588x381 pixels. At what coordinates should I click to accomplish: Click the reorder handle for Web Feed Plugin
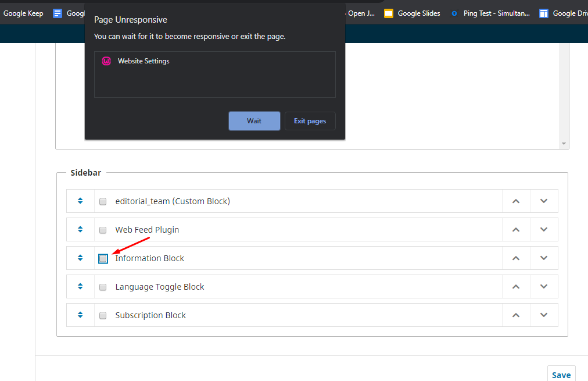point(80,229)
